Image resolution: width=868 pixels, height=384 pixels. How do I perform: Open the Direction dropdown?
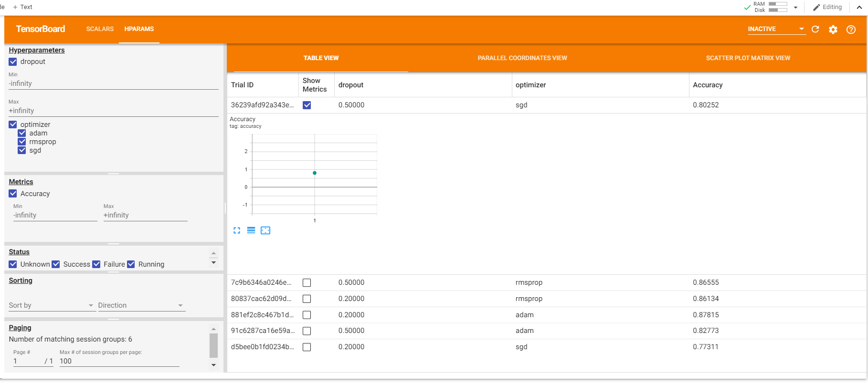[141, 305]
